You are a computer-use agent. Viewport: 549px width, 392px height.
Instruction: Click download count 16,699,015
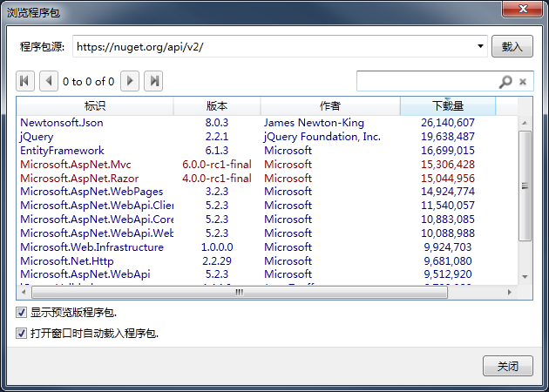[x=448, y=151]
